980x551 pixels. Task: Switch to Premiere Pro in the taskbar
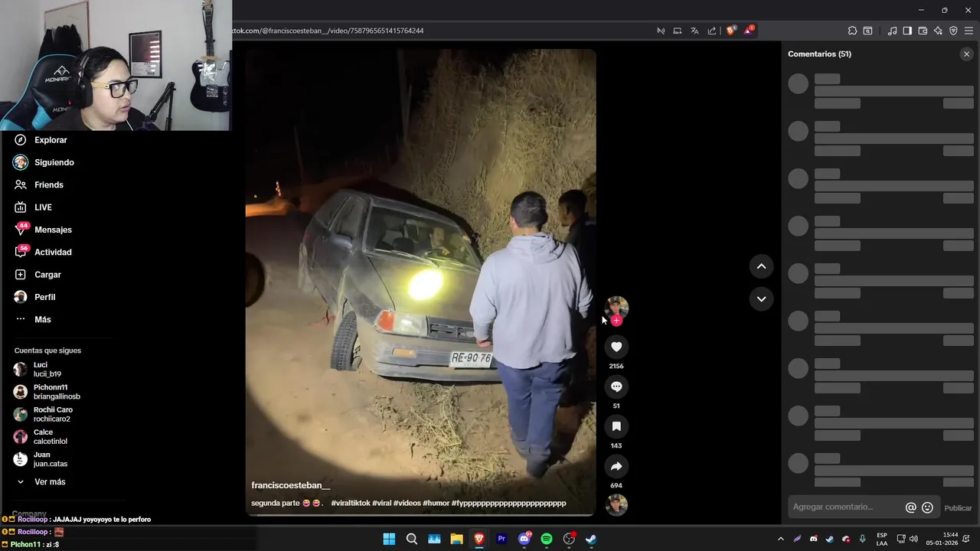[501, 539]
